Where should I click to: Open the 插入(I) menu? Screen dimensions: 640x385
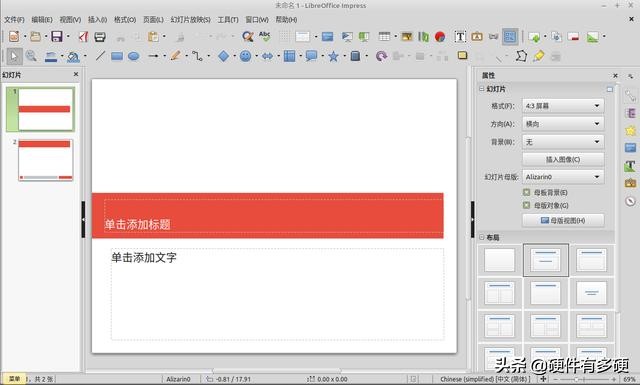[97, 20]
